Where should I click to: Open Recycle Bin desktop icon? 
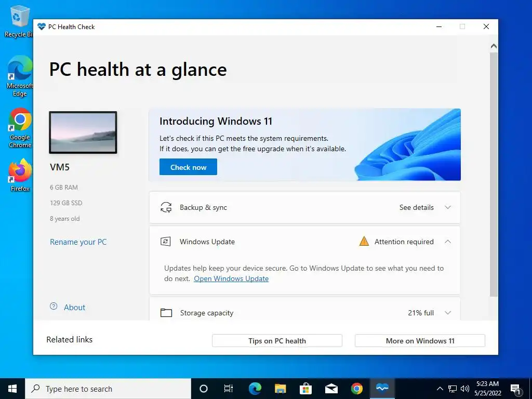[18, 21]
